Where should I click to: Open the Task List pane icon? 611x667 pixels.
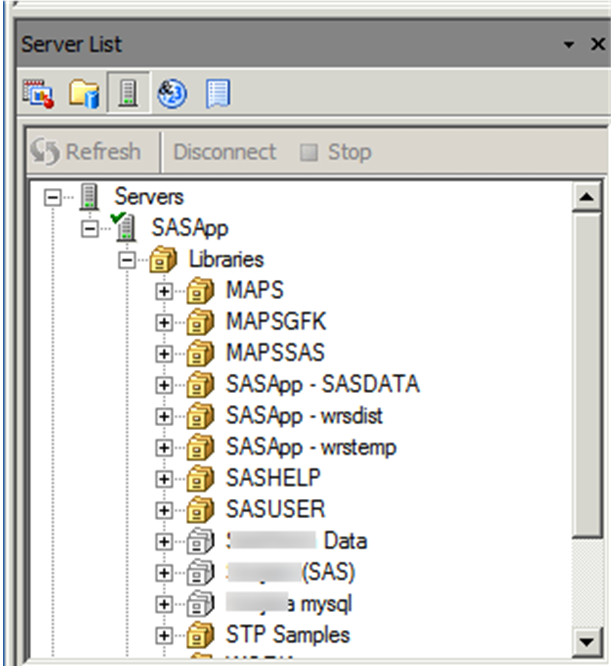pyautogui.click(x=38, y=93)
